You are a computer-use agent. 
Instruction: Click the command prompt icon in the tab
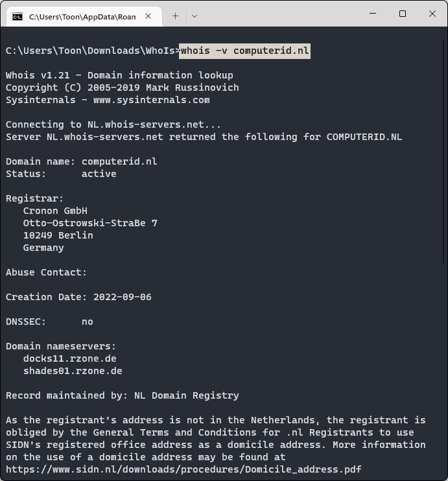click(18, 16)
